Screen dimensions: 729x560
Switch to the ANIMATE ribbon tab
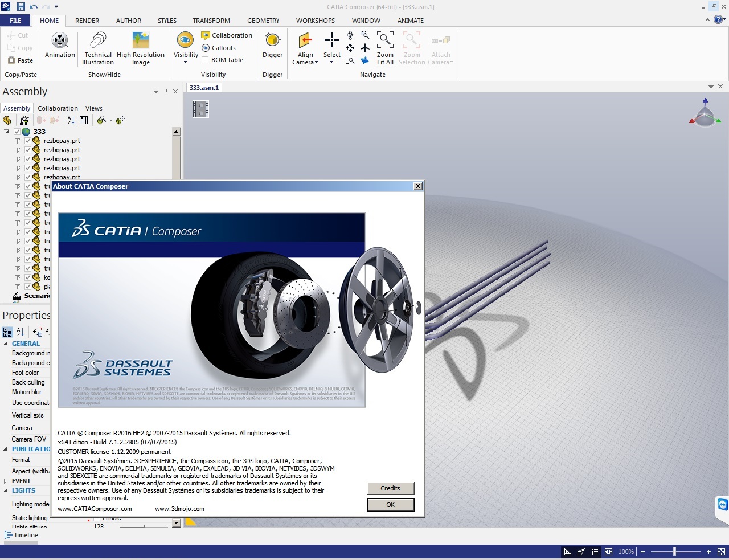(x=411, y=21)
